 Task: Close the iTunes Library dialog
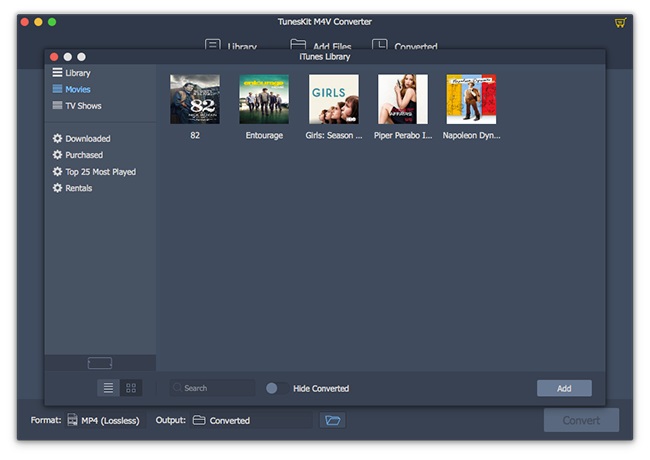click(54, 57)
